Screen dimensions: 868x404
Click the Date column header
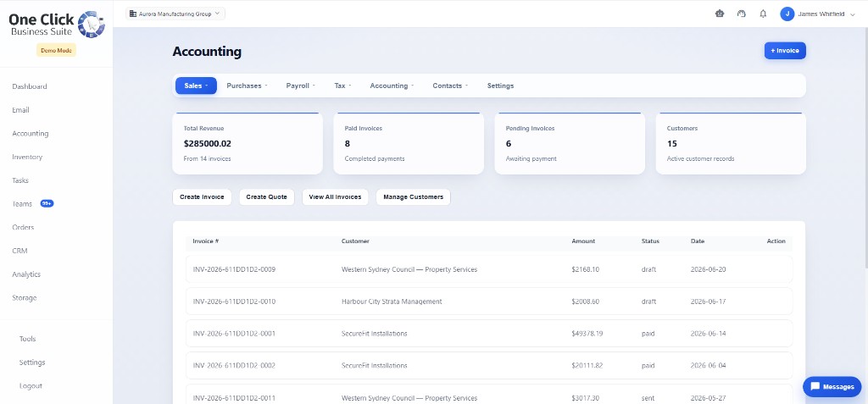click(698, 241)
